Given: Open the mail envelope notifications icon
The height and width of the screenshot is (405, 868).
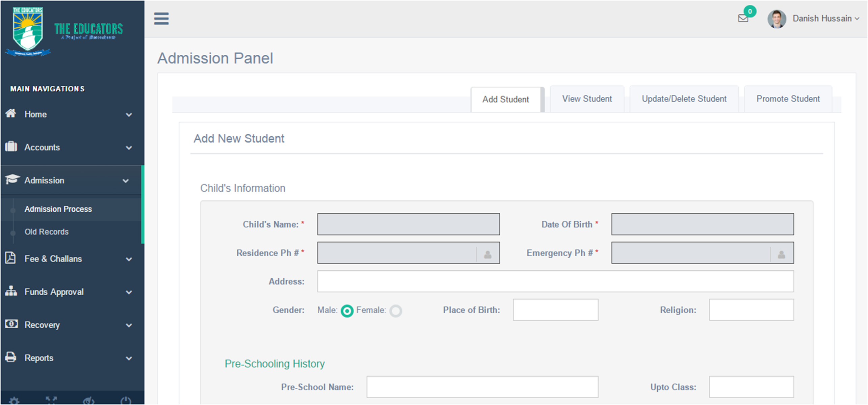Looking at the screenshot, I should pyautogui.click(x=743, y=18).
